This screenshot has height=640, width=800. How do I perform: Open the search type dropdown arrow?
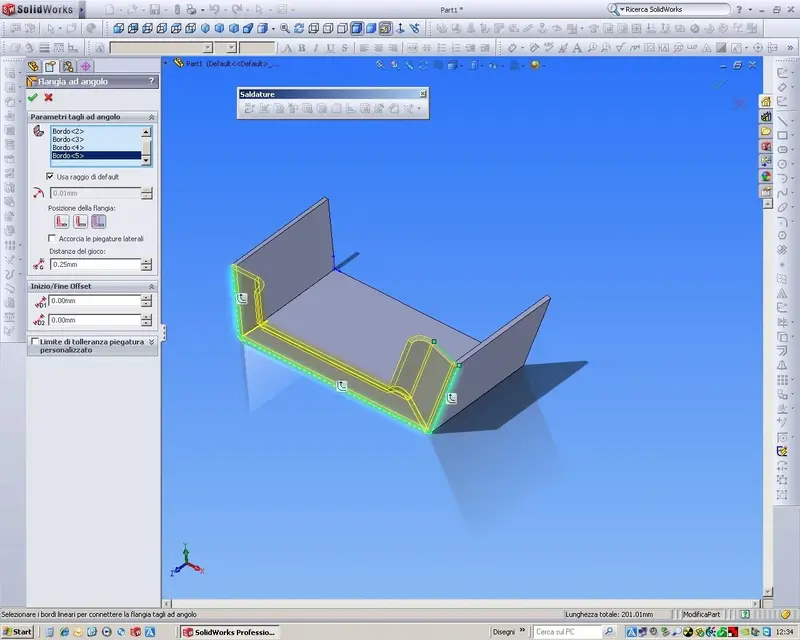point(622,9)
